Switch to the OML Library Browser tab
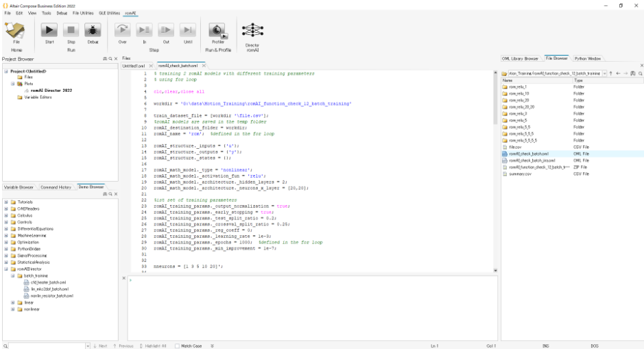The width and height of the screenshot is (644, 349). [x=520, y=59]
